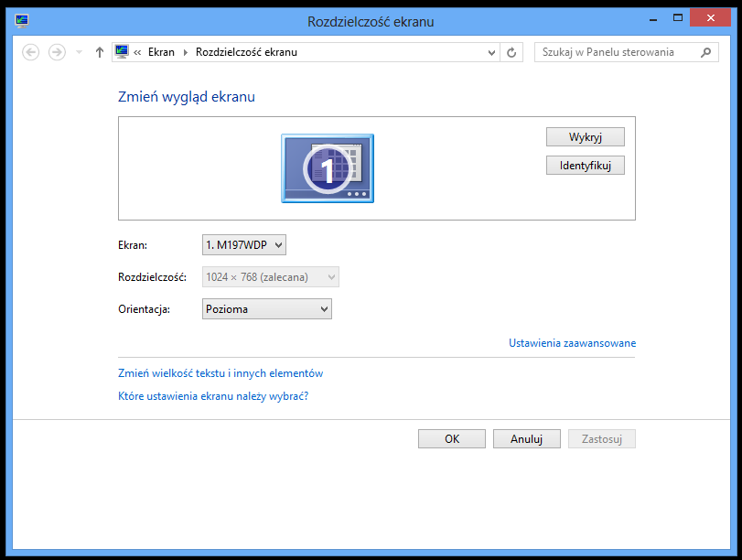Click the up navigation arrow
This screenshot has height=560, width=742.
99,52
